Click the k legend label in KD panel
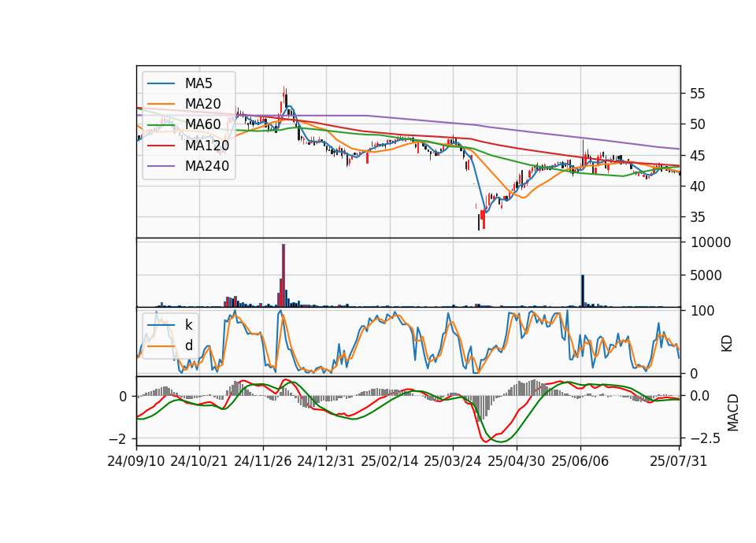The width and height of the screenshot is (756, 543). click(x=188, y=325)
